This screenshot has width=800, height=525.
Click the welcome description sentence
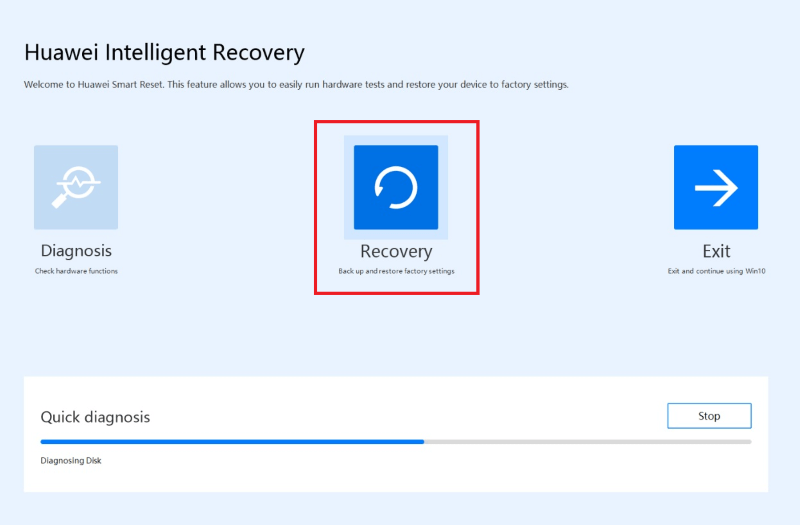pos(296,85)
